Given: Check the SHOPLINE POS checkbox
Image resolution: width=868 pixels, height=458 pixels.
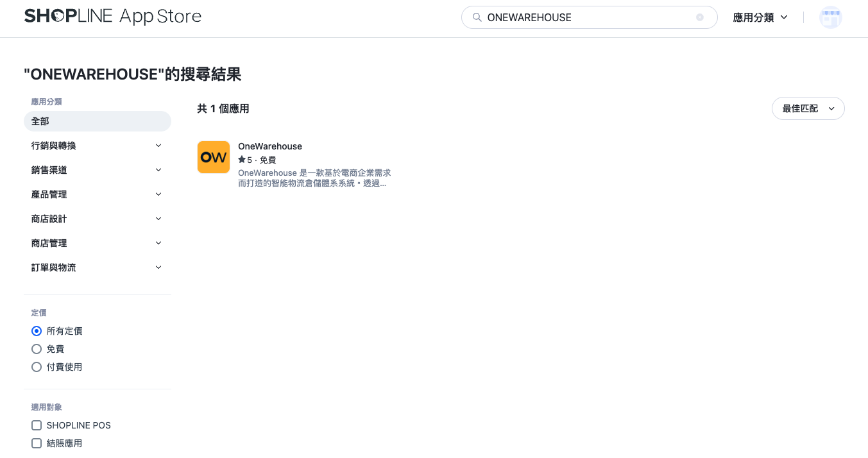Looking at the screenshot, I should (x=37, y=425).
